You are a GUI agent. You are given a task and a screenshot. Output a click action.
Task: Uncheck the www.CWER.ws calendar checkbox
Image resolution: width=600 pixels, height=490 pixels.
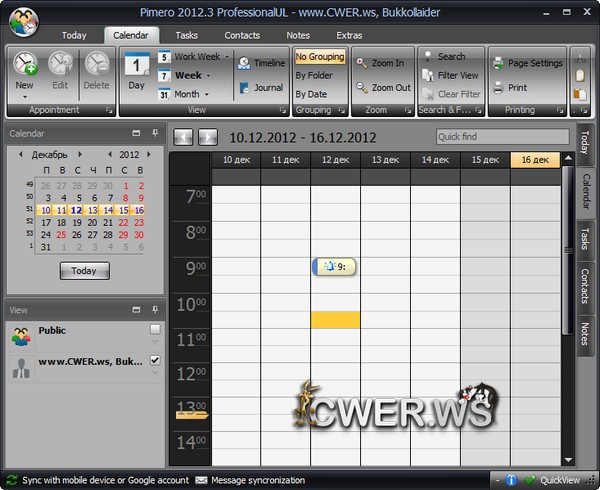tap(154, 360)
